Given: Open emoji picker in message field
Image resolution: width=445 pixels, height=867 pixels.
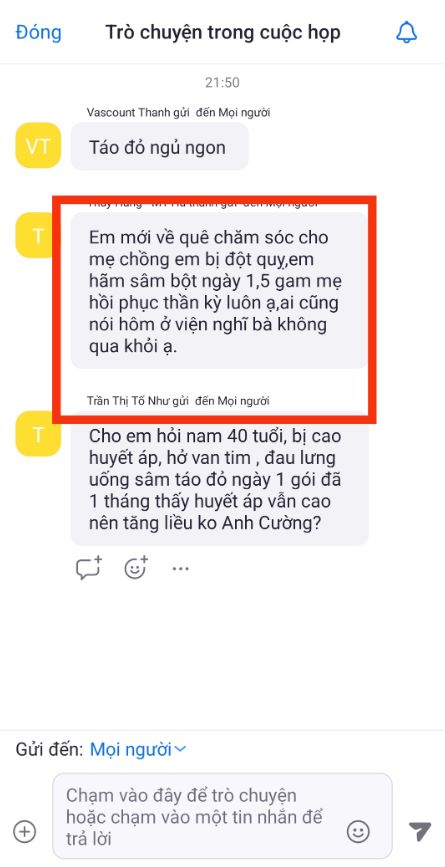Looking at the screenshot, I should 358,831.
